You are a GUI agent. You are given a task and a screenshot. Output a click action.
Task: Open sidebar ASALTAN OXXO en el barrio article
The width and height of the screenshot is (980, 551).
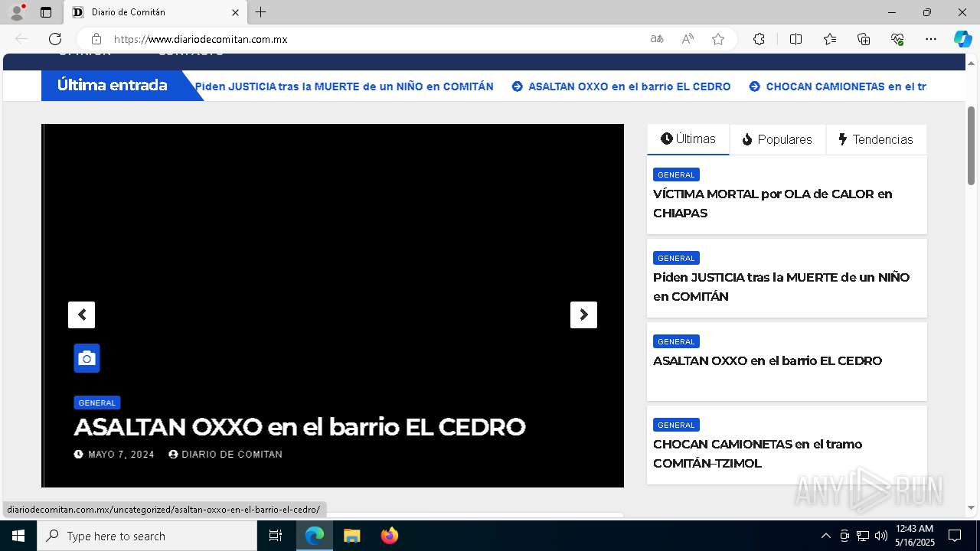pos(767,360)
